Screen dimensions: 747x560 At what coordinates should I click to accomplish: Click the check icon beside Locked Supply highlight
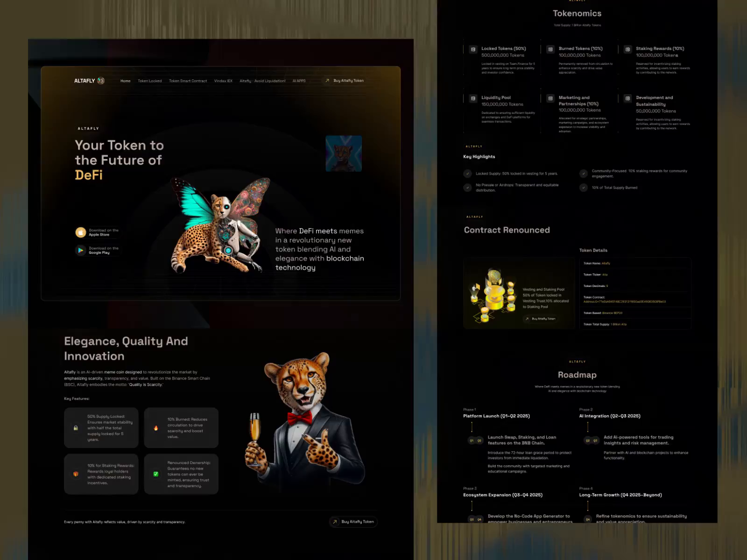[467, 174]
